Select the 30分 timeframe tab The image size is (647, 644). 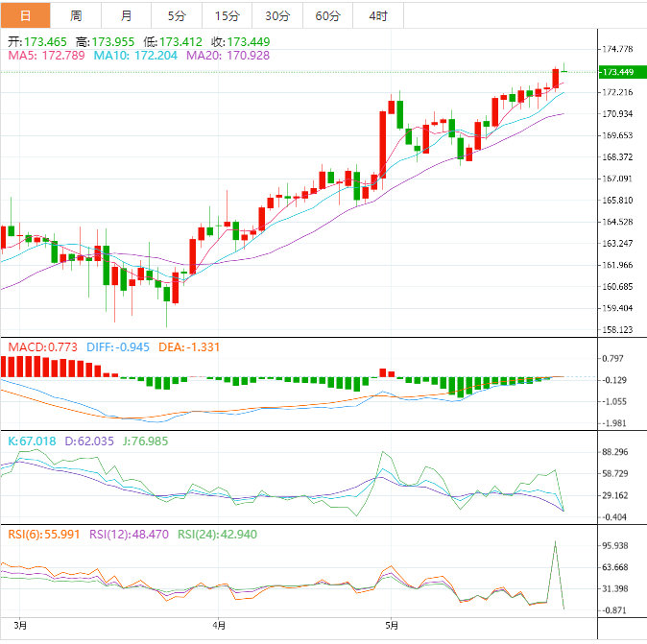click(276, 16)
